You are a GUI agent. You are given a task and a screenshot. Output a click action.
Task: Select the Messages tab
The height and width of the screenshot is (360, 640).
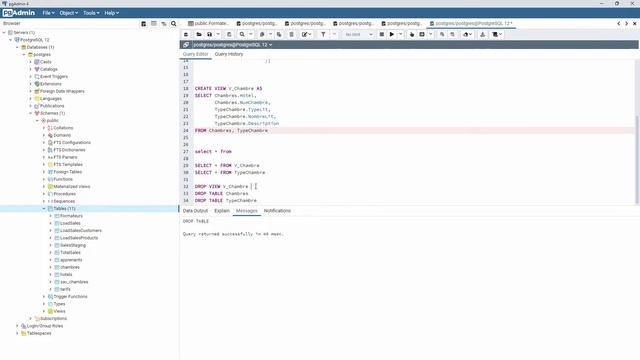tap(247, 211)
